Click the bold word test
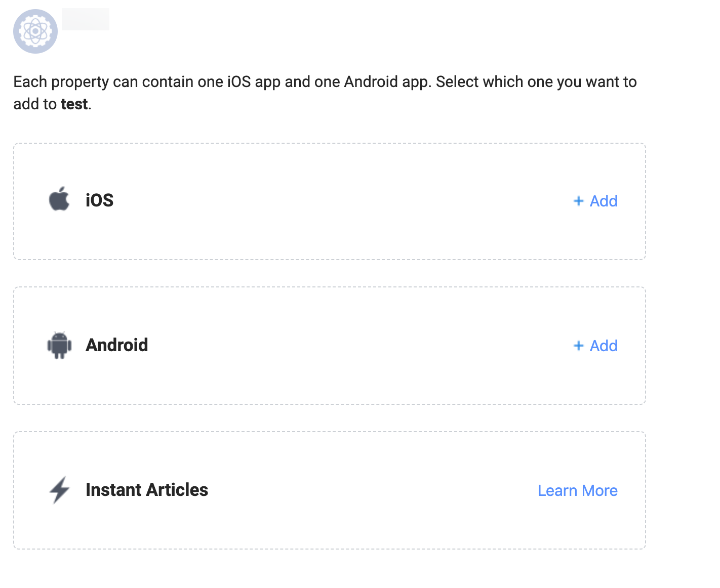The height and width of the screenshot is (588, 720). (74, 104)
